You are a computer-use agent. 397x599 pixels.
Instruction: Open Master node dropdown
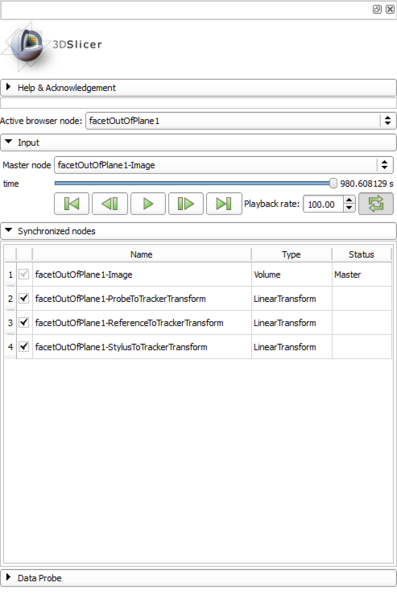[224, 165]
